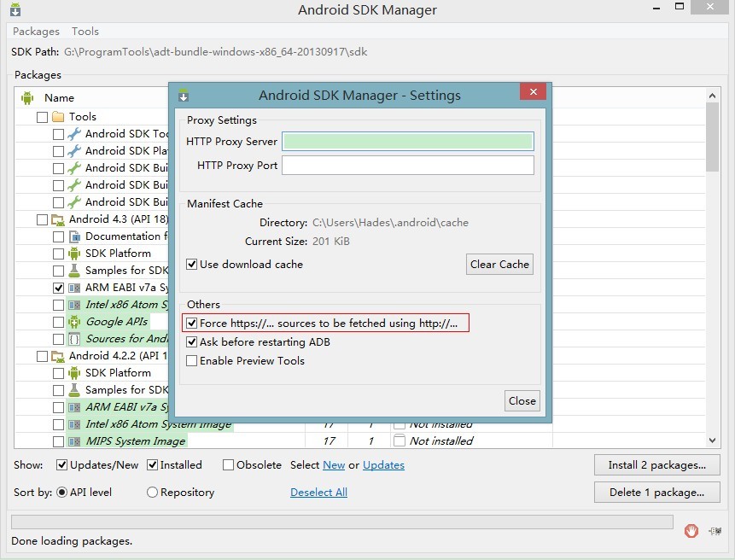Click the Android 4.3 (API 18) folder icon
The height and width of the screenshot is (560, 735).
tap(58, 219)
